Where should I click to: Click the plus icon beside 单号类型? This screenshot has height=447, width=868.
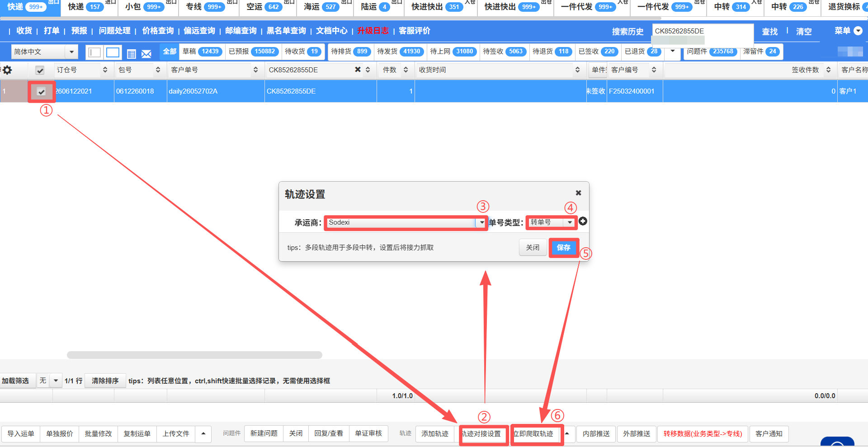(583, 221)
